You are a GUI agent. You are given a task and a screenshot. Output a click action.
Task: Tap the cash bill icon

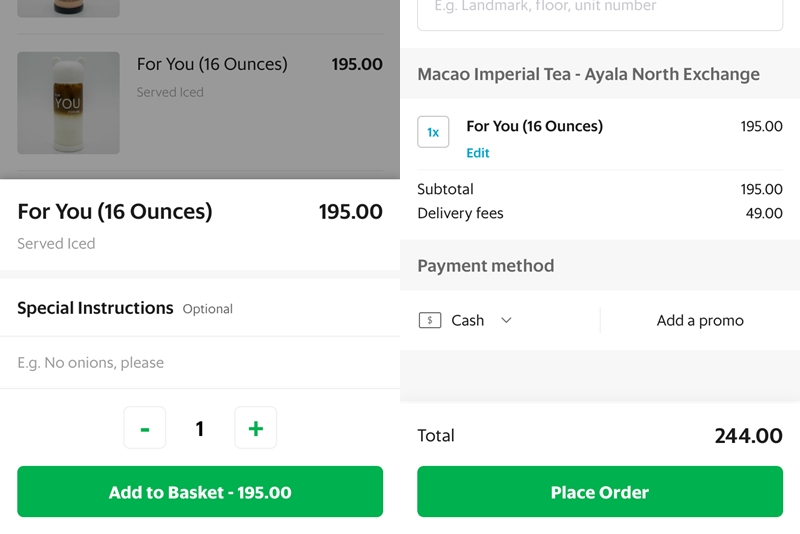point(430,320)
